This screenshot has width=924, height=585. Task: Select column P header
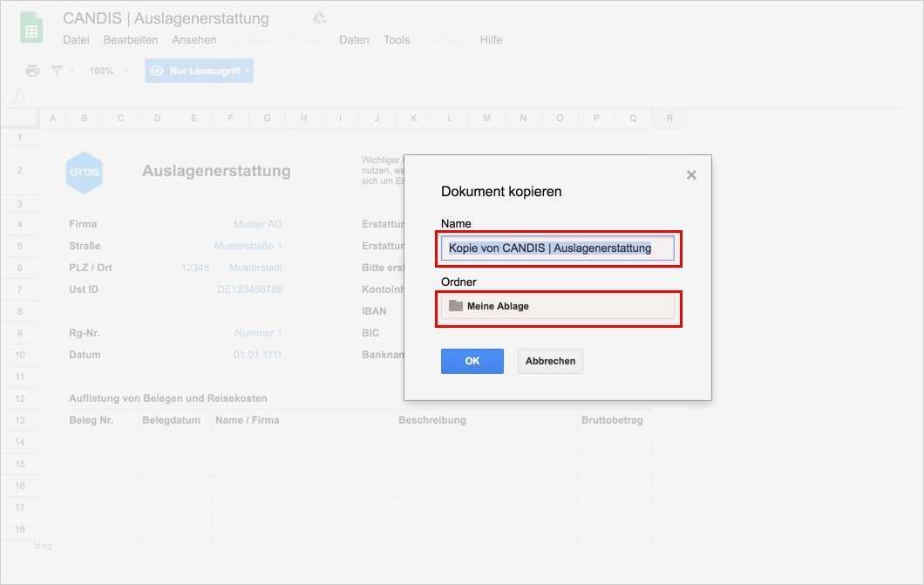click(596, 118)
